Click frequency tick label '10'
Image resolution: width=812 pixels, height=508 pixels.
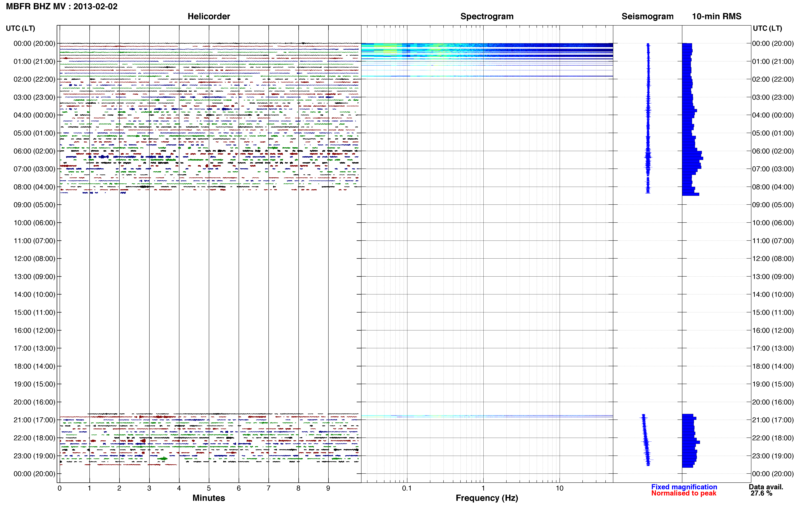pyautogui.click(x=559, y=488)
